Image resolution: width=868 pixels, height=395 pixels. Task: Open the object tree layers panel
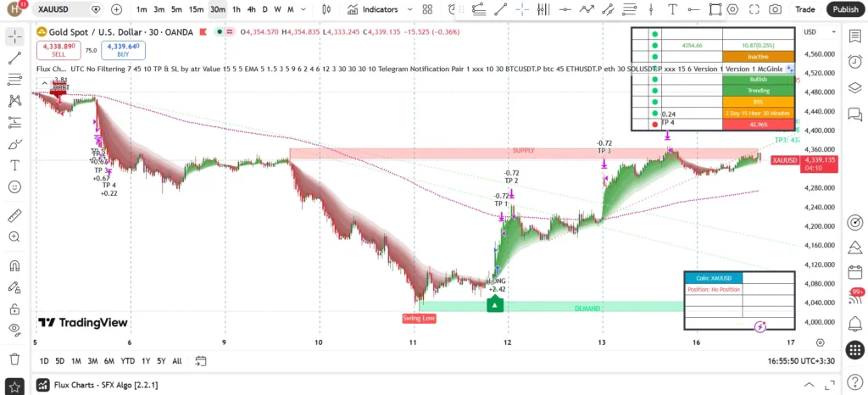[855, 88]
